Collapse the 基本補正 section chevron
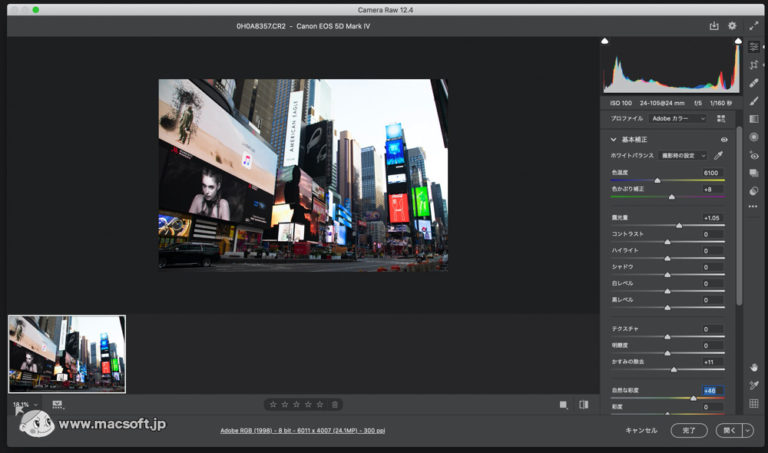 (613, 140)
